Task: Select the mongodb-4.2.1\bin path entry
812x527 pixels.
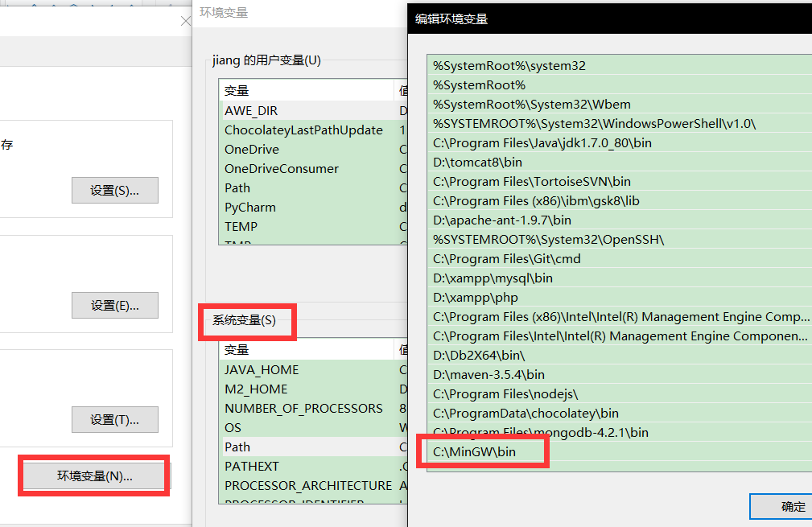Action: point(620,432)
